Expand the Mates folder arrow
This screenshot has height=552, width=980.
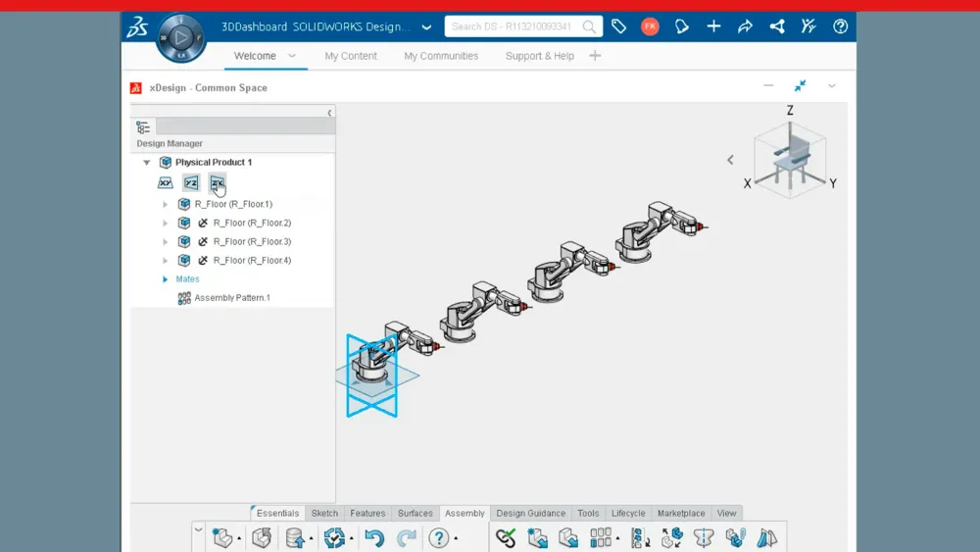(165, 279)
